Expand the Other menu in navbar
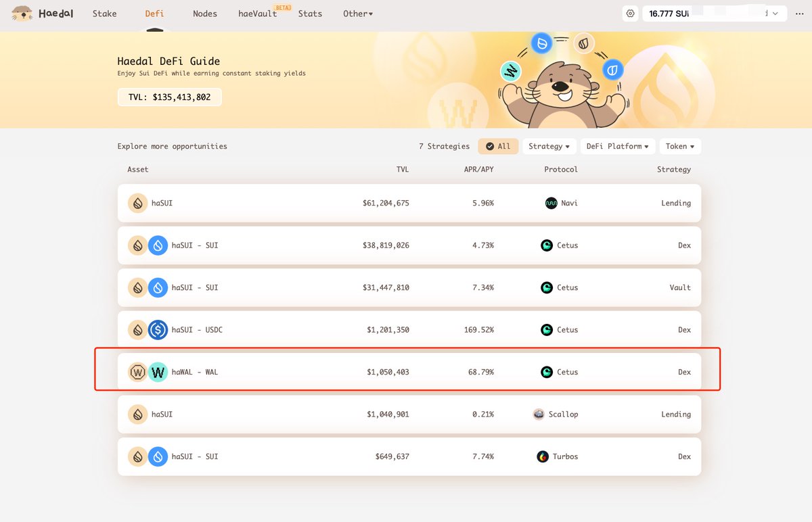This screenshot has height=522, width=812. coord(358,14)
